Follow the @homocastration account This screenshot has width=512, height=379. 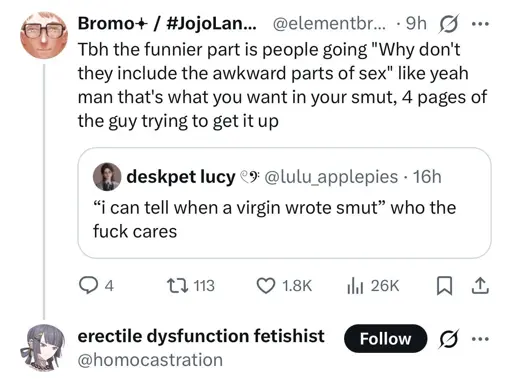(385, 339)
